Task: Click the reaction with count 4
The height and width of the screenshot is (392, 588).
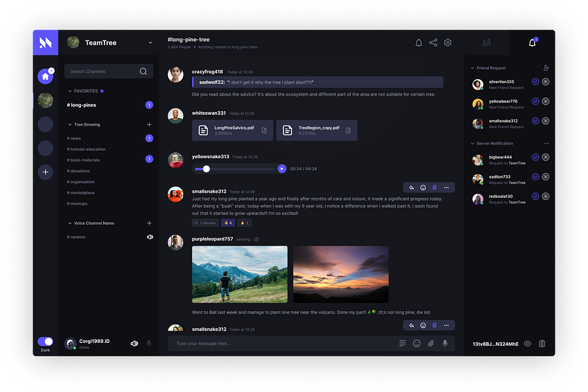Action: tap(228, 223)
